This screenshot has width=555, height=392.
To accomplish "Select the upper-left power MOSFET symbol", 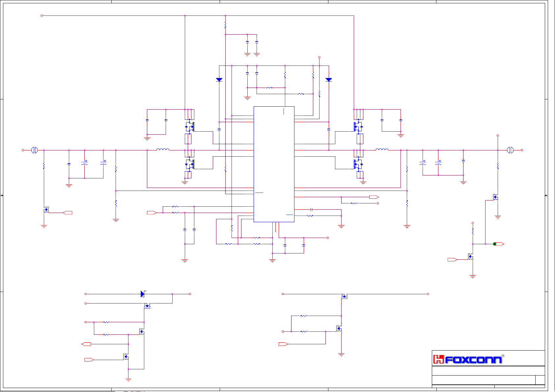I will pyautogui.click(x=190, y=126).
